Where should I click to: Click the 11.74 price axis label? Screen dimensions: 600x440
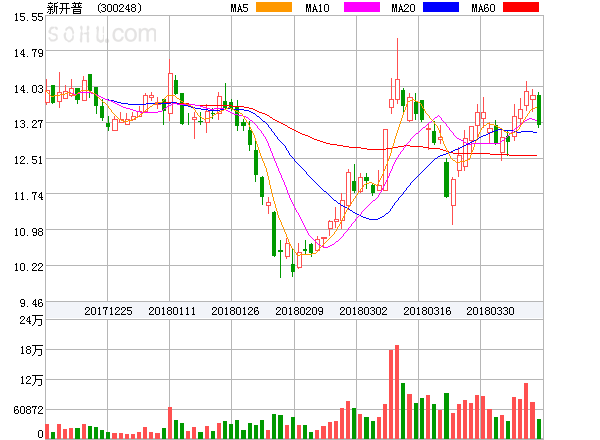pyautogui.click(x=29, y=196)
